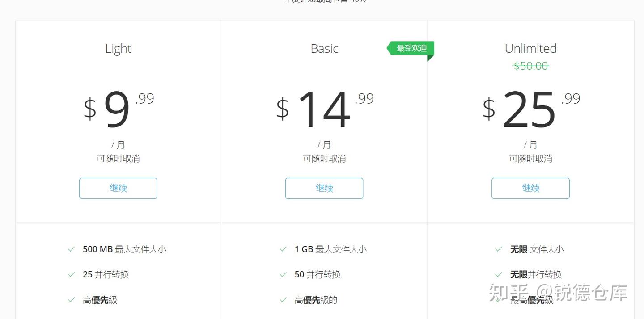
Task: Click the green 最受欢迎 ribbon badge
Action: click(x=411, y=48)
